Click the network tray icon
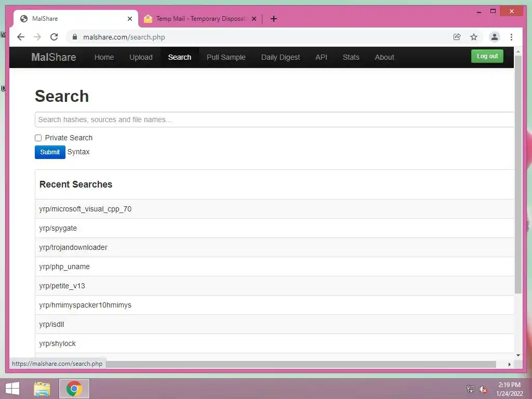Image resolution: width=532 pixels, height=399 pixels. click(x=471, y=389)
